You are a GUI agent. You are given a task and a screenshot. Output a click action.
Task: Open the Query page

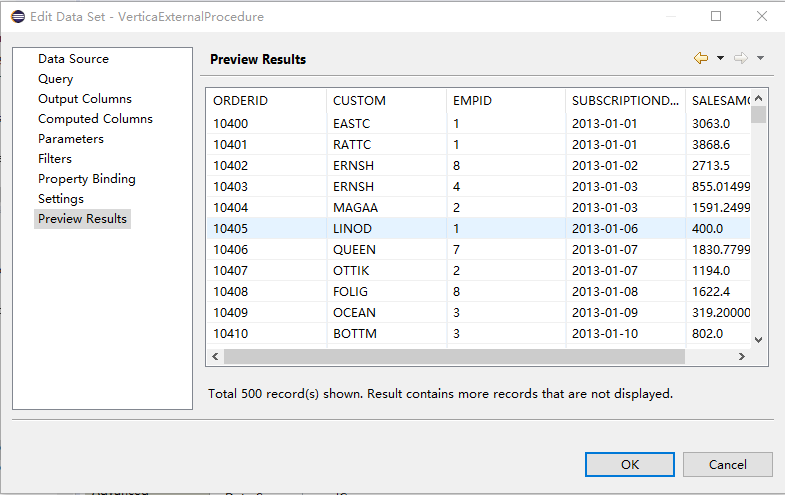click(55, 79)
